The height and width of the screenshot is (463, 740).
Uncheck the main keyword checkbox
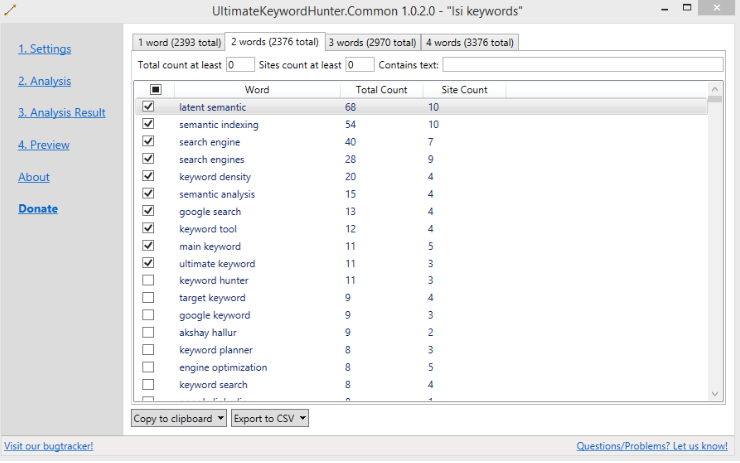148,246
